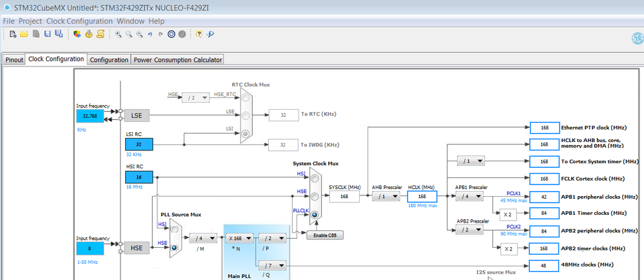Image resolution: width=644 pixels, height=280 pixels.
Task: Click the LSE oscillator block
Action: [x=137, y=115]
